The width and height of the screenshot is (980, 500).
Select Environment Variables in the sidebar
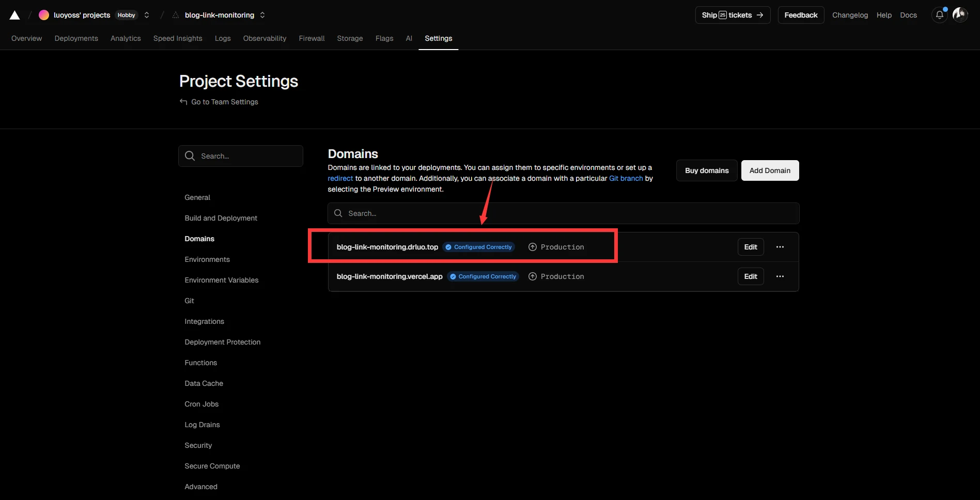click(221, 280)
